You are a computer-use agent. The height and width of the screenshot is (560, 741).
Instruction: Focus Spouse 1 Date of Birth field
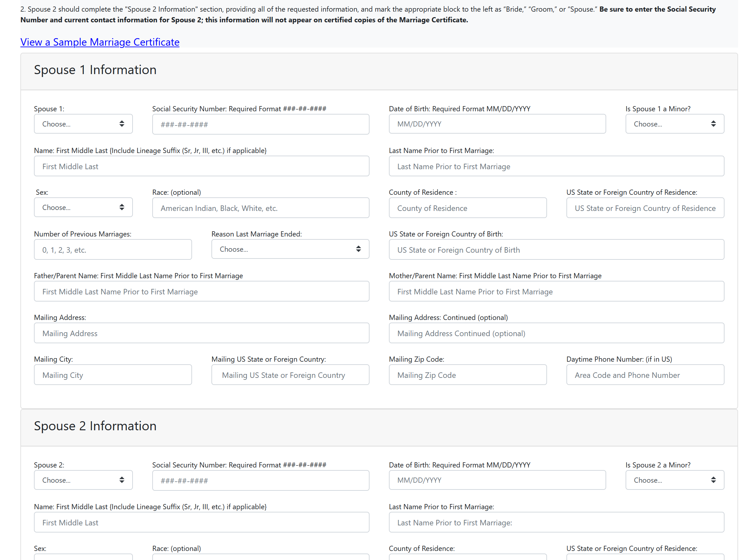(497, 124)
